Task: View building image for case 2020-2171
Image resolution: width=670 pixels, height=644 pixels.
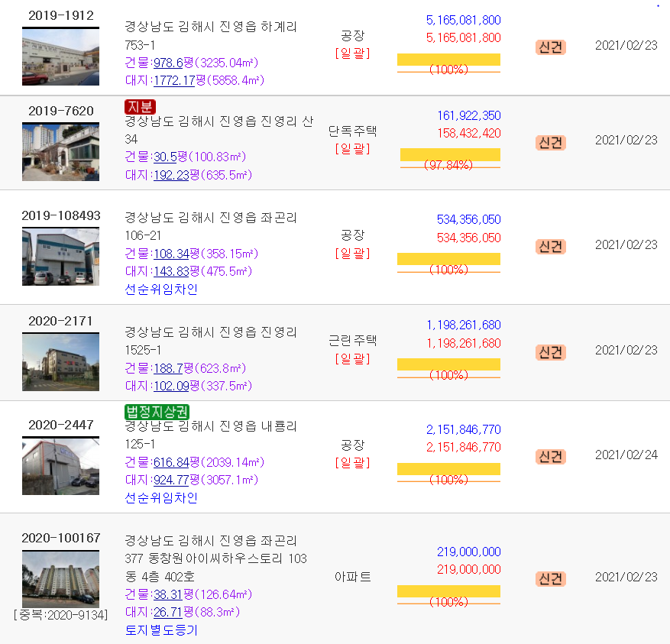Action: point(60,361)
